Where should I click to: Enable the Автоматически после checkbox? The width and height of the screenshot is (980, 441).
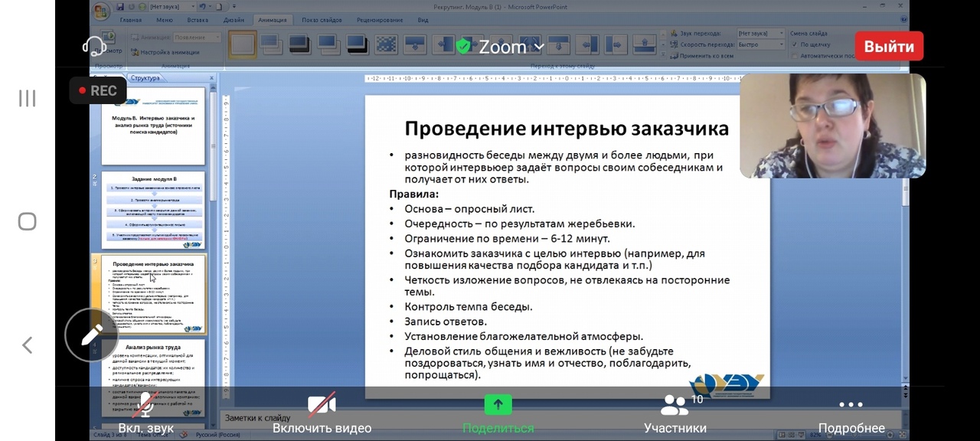[x=795, y=56]
